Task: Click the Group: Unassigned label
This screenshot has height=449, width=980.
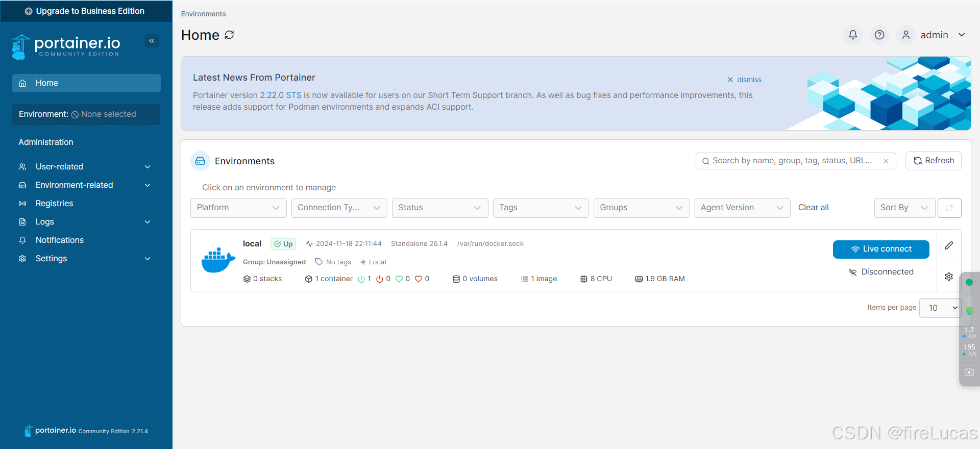Action: (x=274, y=262)
